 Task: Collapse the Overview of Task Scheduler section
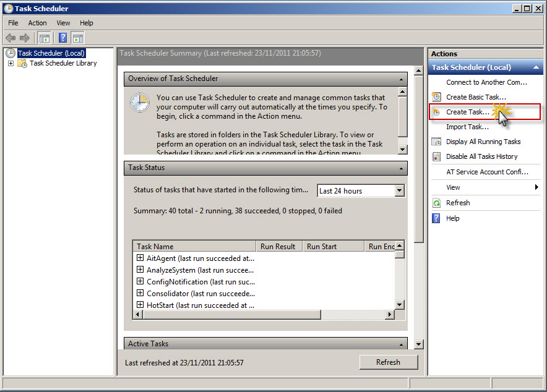[401, 79]
